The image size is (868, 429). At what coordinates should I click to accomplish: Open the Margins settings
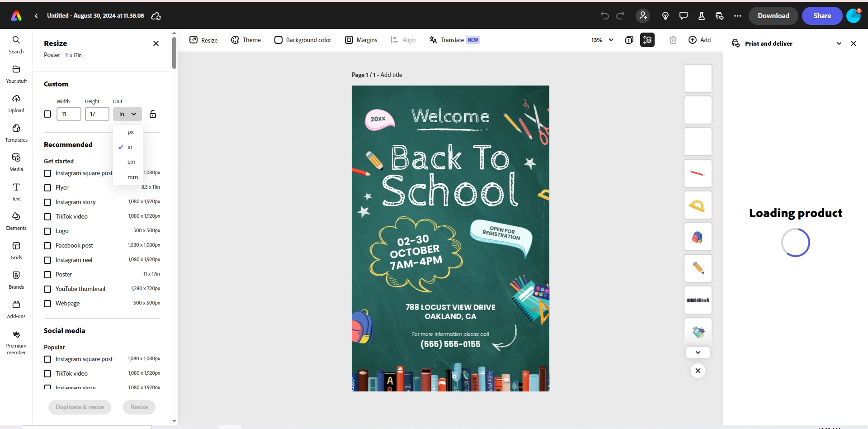pos(361,40)
